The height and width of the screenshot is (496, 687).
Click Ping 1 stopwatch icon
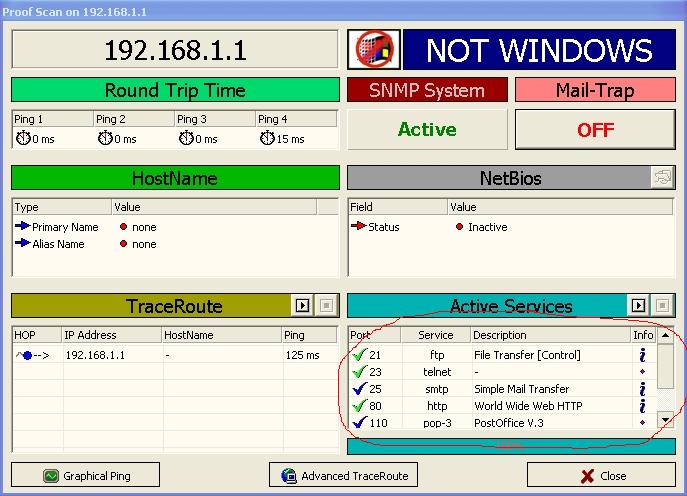[23, 138]
